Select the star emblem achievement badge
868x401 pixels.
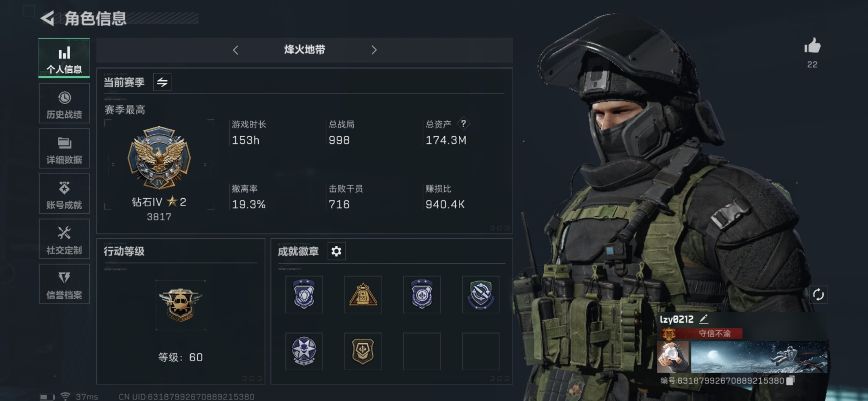point(304,351)
